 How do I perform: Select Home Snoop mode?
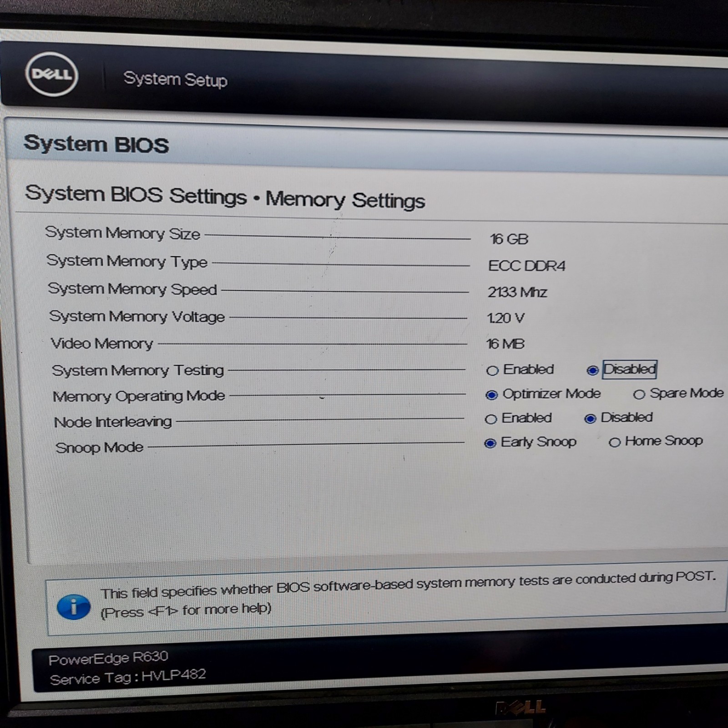tap(614, 442)
